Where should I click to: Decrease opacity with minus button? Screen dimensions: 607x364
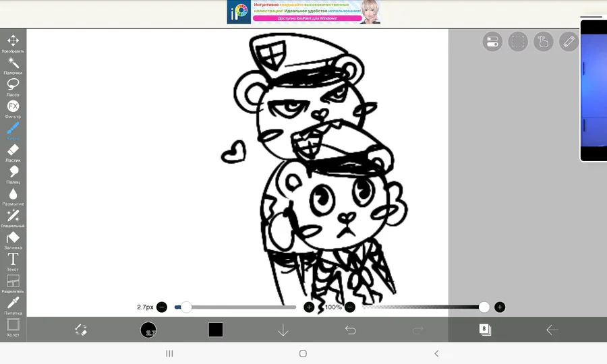pyautogui.click(x=350, y=307)
